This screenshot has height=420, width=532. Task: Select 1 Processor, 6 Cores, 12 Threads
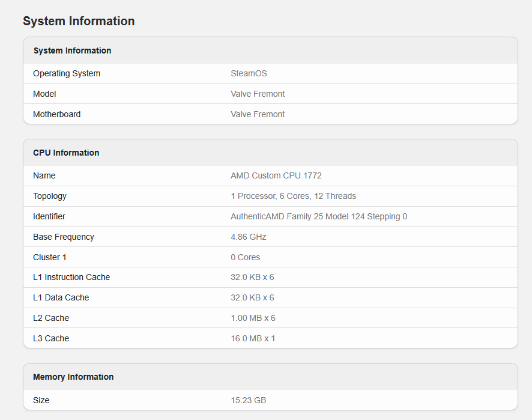click(294, 196)
